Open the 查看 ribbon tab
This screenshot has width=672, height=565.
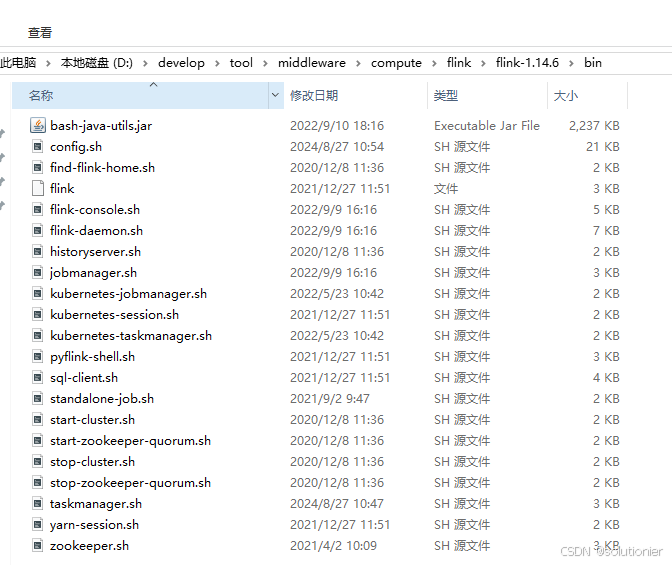tap(40, 33)
